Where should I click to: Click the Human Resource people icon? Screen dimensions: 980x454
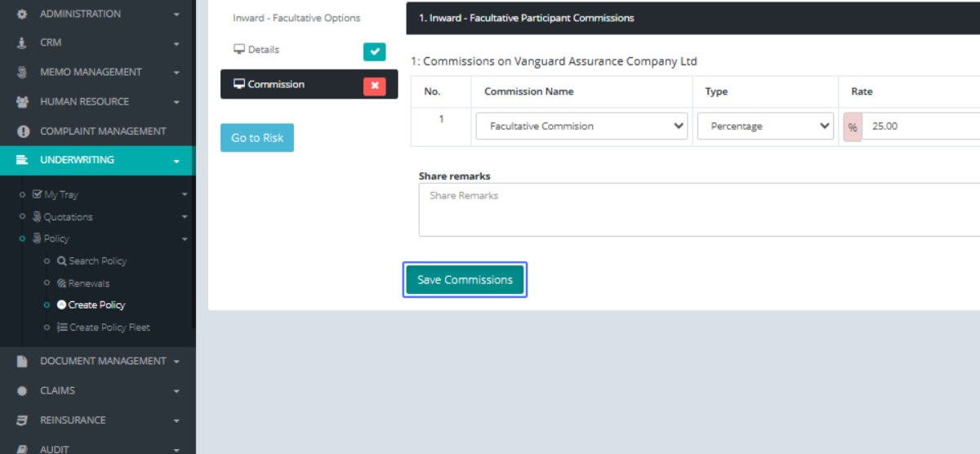pos(22,102)
